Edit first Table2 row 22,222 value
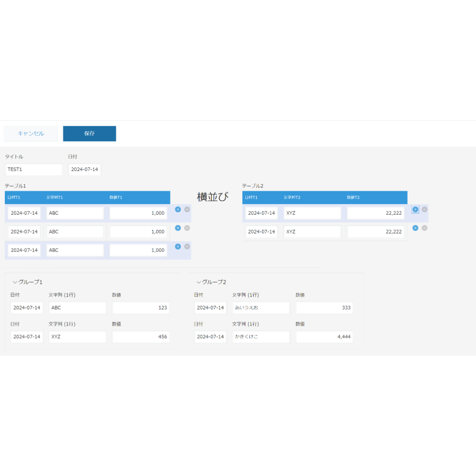This screenshot has height=476, width=476. (x=376, y=213)
